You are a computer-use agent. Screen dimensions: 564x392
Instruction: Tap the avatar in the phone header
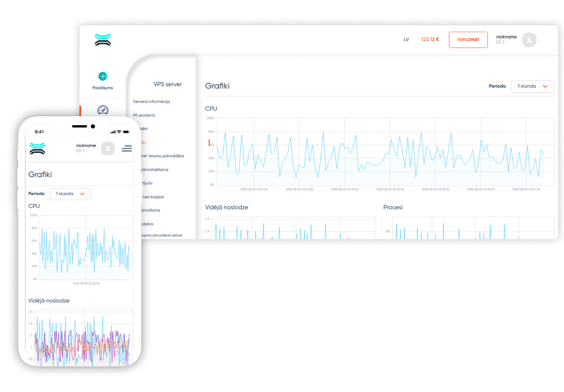(x=108, y=148)
